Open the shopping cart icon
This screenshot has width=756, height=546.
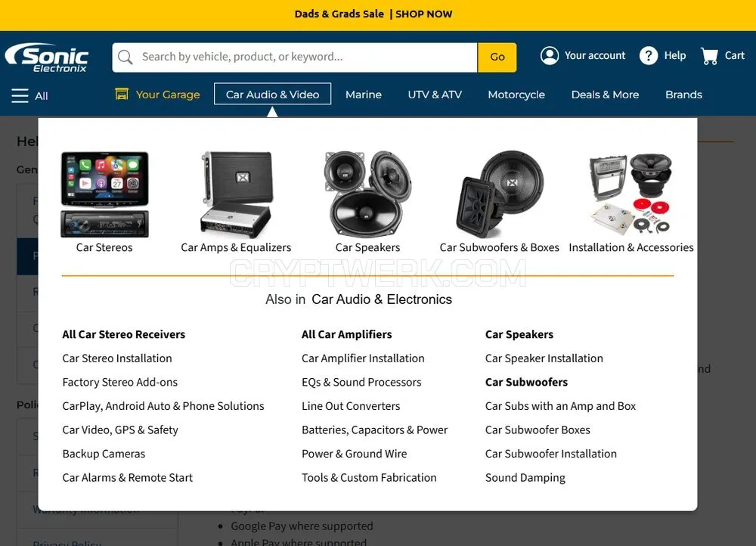pos(709,56)
